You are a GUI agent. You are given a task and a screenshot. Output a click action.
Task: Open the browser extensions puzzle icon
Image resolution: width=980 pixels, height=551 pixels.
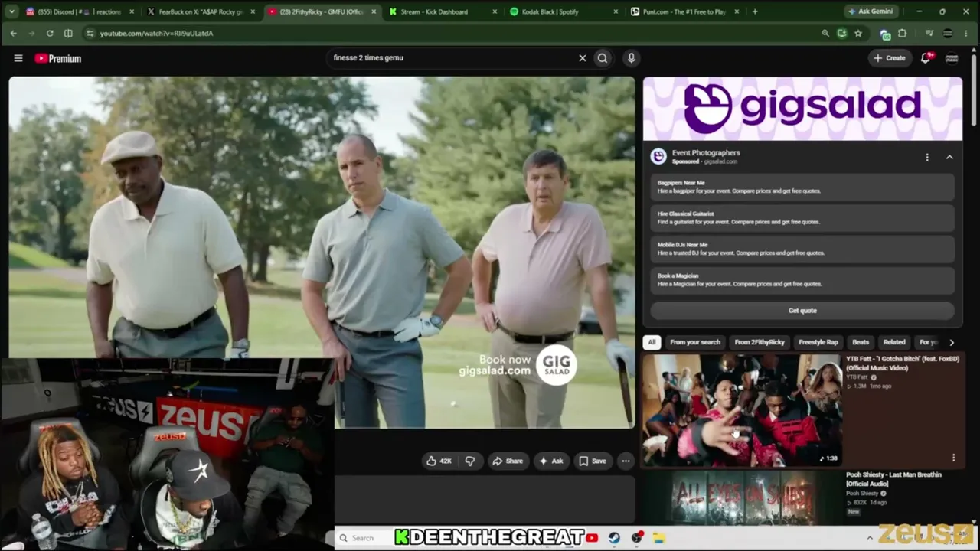click(x=902, y=34)
